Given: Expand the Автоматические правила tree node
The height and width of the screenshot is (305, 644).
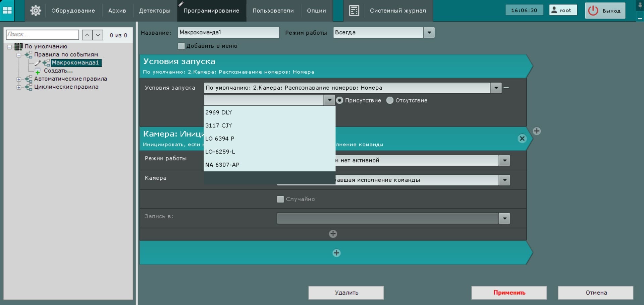Looking at the screenshot, I should (x=19, y=79).
